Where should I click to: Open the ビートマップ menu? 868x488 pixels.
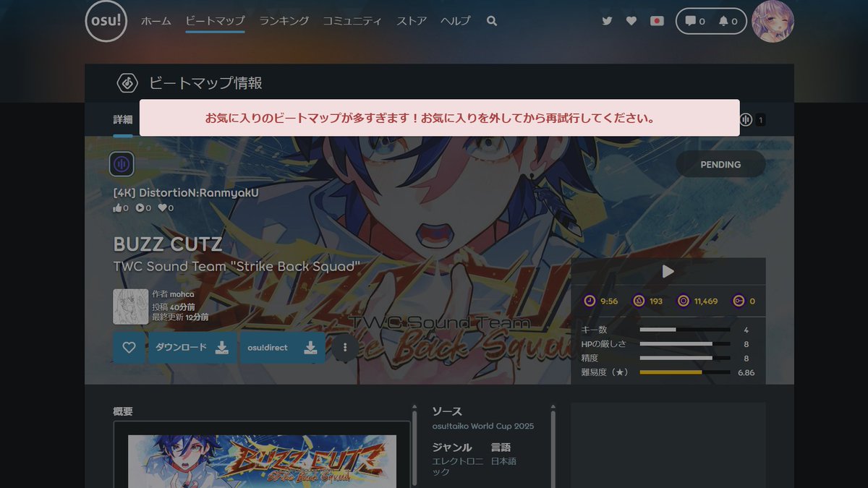click(215, 21)
